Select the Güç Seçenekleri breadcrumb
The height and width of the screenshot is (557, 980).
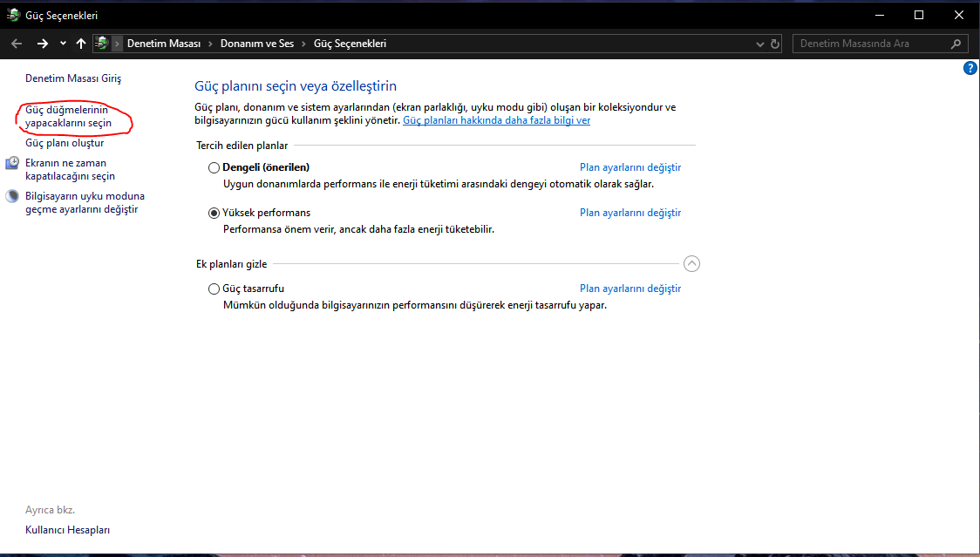click(350, 43)
